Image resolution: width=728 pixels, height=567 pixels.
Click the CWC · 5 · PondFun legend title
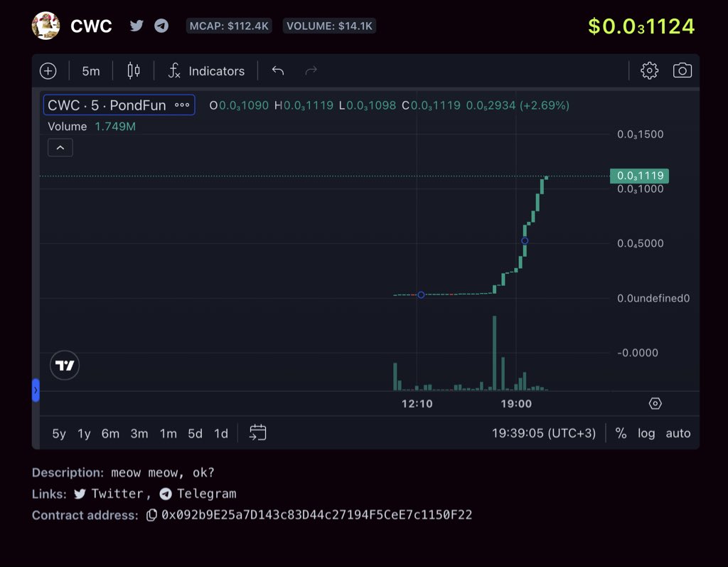[x=107, y=105]
